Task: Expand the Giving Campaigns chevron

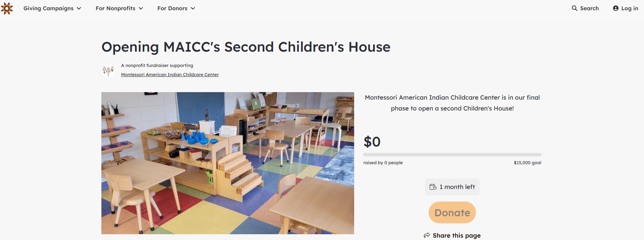Action: pos(79,8)
